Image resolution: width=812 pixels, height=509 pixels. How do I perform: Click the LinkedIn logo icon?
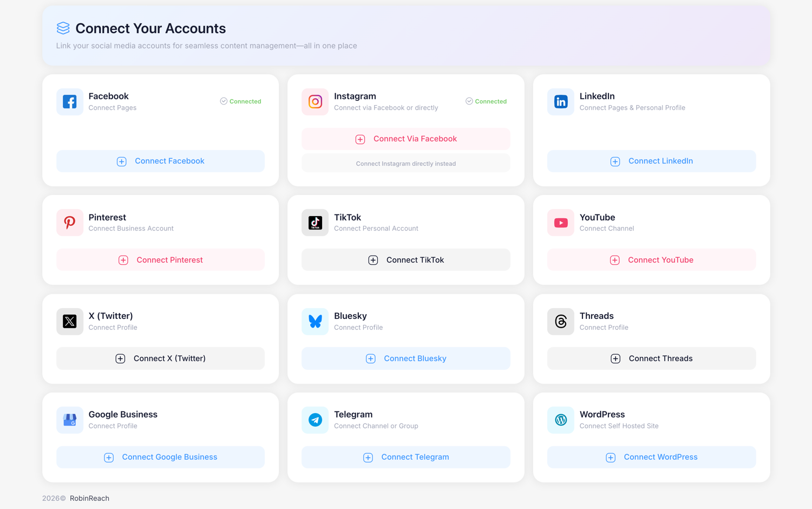coord(561,102)
